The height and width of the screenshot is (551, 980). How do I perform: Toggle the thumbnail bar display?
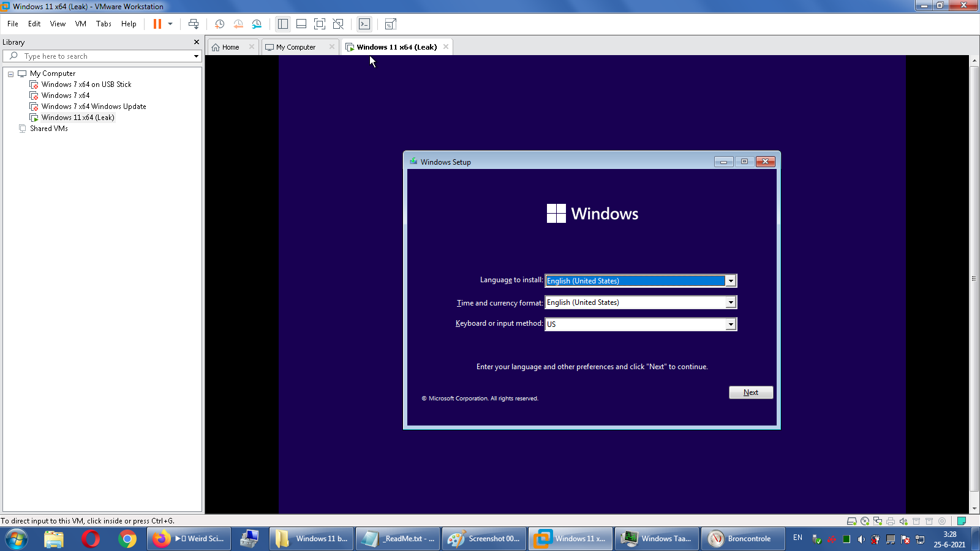[301, 24]
